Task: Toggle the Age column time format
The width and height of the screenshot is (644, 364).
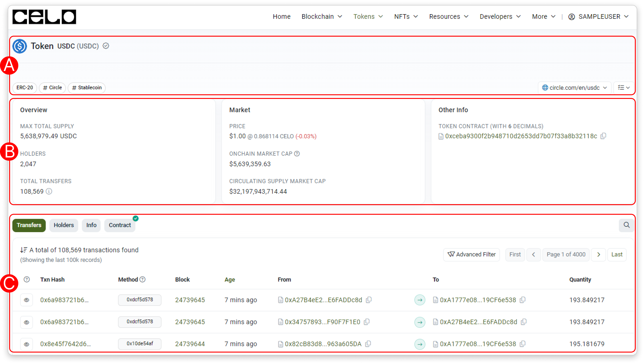Action: [x=230, y=280]
